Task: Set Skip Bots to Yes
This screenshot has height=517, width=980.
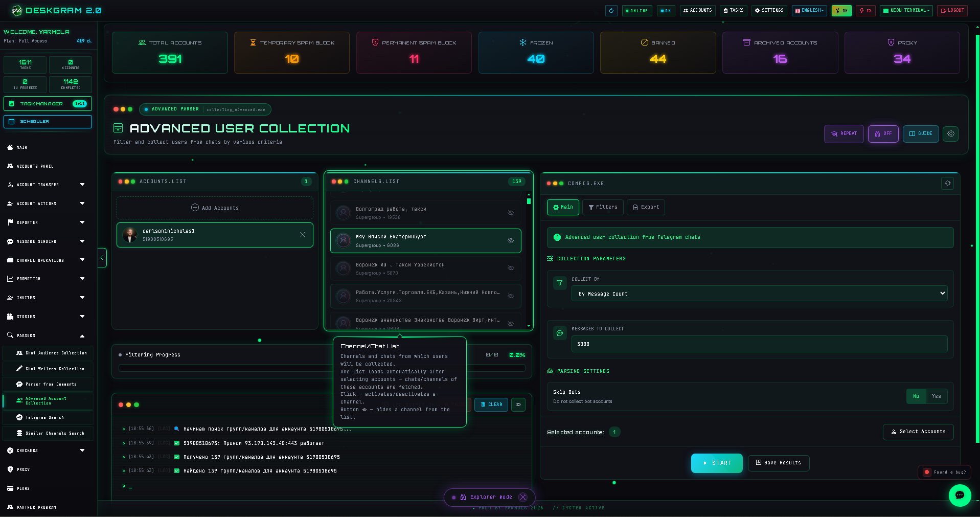Action: 936,396
